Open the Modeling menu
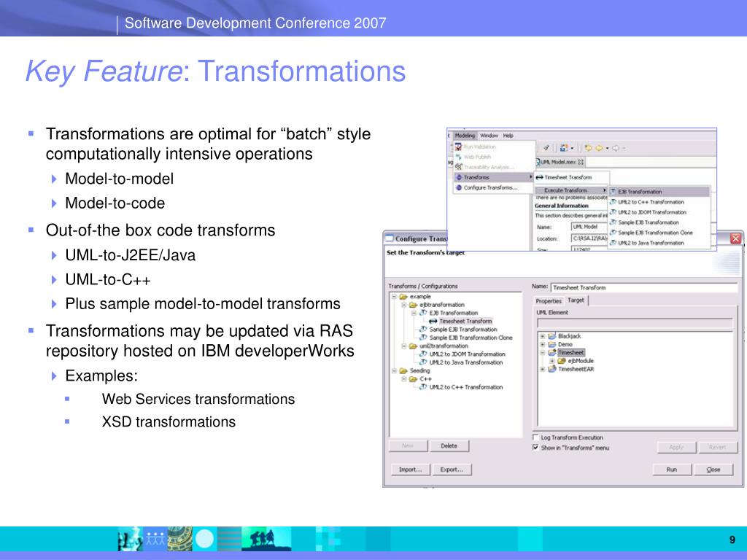Viewport: 747px width, 560px height. (x=465, y=135)
